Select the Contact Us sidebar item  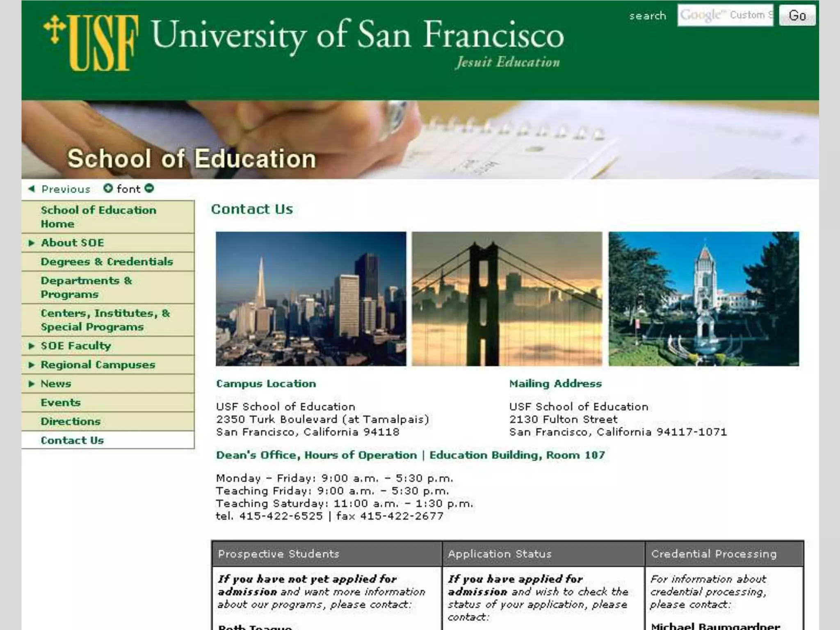(x=72, y=440)
